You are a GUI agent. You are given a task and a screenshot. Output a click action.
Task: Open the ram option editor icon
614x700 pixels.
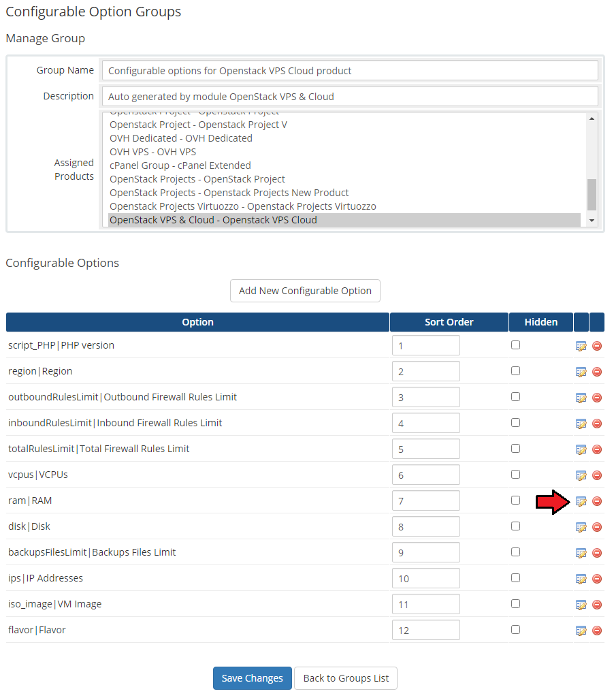(x=581, y=501)
